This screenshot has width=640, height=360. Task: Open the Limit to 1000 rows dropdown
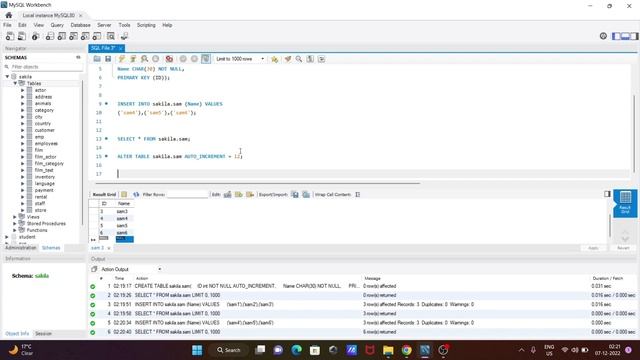coord(240,59)
